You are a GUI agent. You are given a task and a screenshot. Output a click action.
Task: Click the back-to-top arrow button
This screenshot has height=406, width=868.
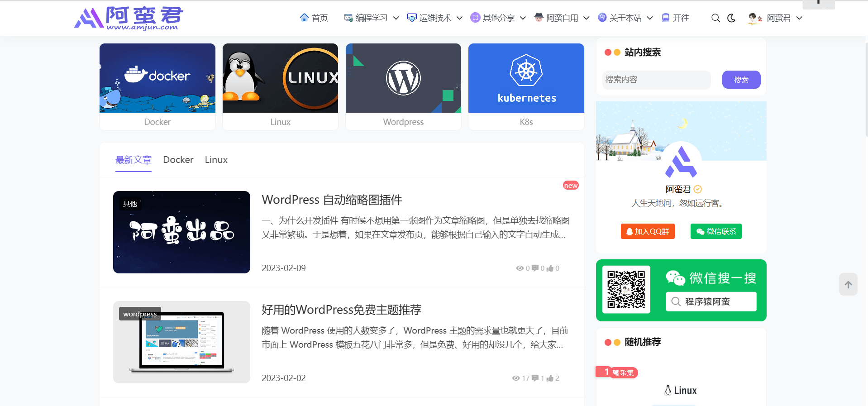(848, 284)
